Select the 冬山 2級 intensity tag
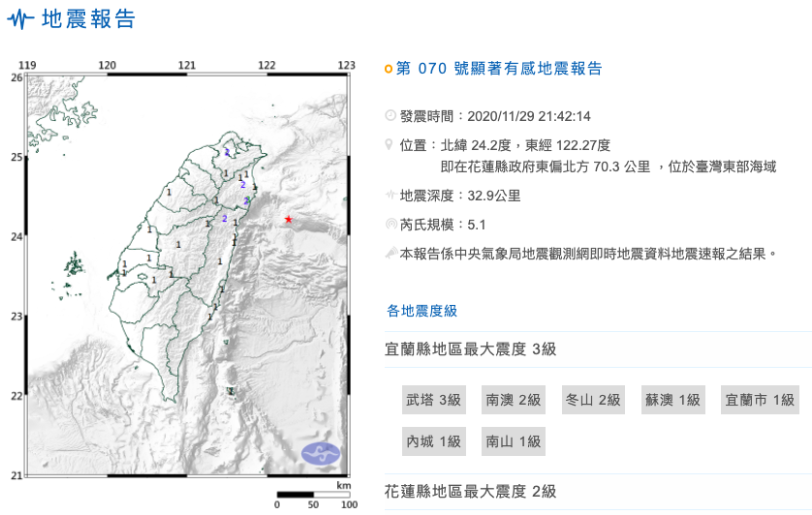This screenshot has height=515, width=812. click(593, 400)
